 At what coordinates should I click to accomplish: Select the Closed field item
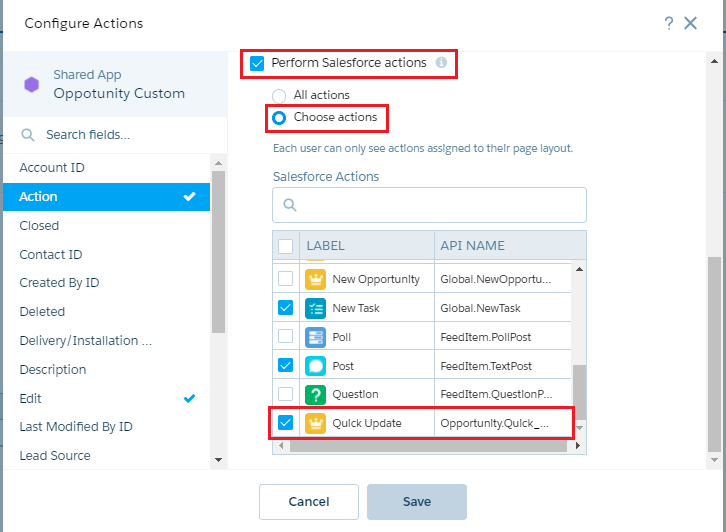click(106, 226)
